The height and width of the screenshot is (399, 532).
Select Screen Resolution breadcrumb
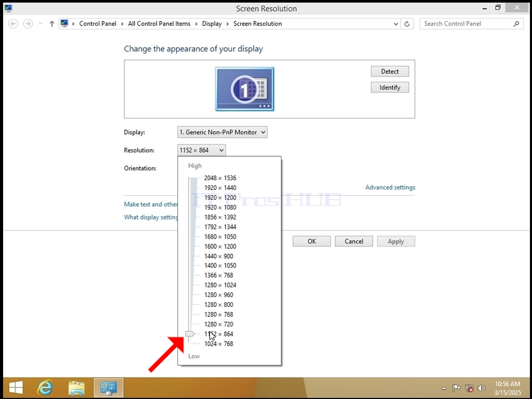tap(258, 24)
